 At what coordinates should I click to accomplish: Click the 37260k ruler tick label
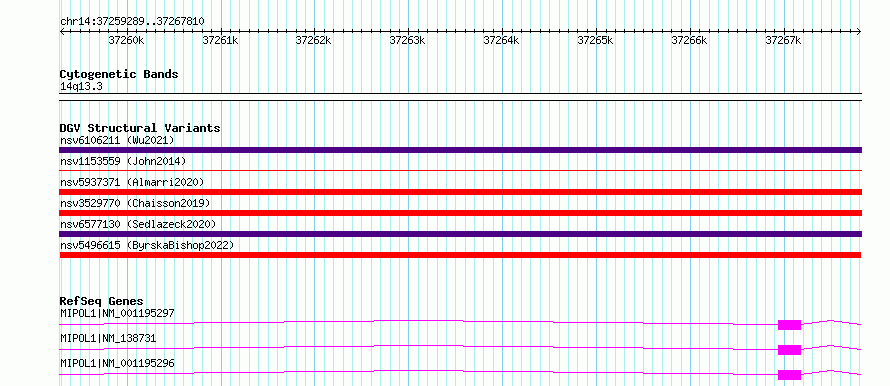pyautogui.click(x=127, y=40)
